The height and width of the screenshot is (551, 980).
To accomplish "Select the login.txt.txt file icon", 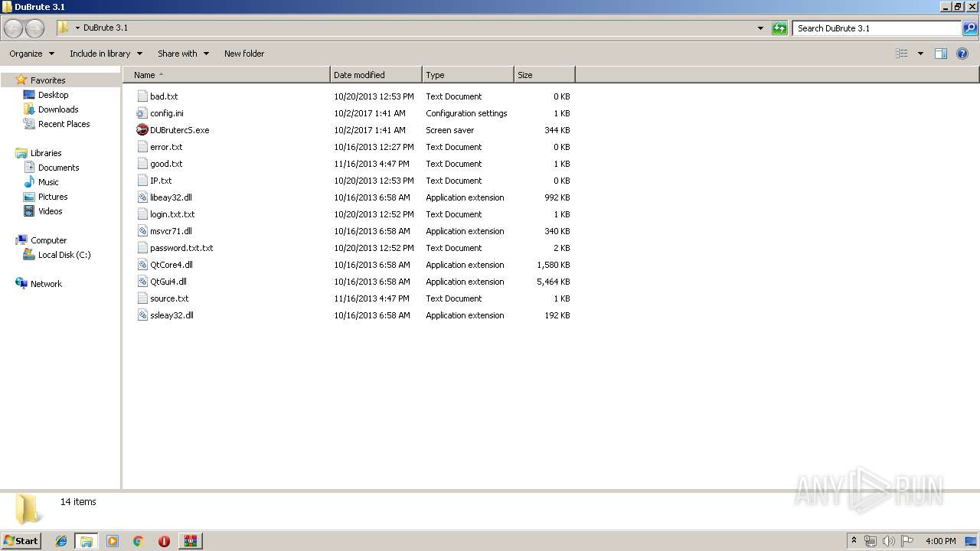I will pyautogui.click(x=142, y=214).
